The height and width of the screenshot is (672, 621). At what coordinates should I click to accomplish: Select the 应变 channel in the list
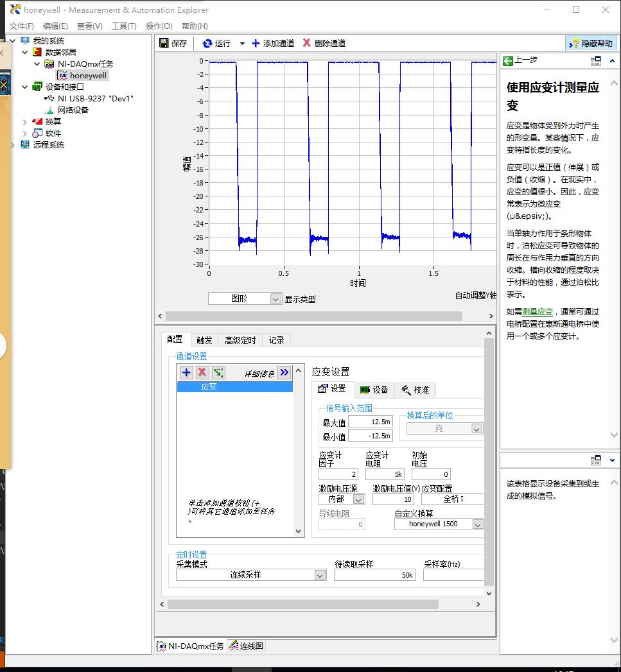click(235, 386)
